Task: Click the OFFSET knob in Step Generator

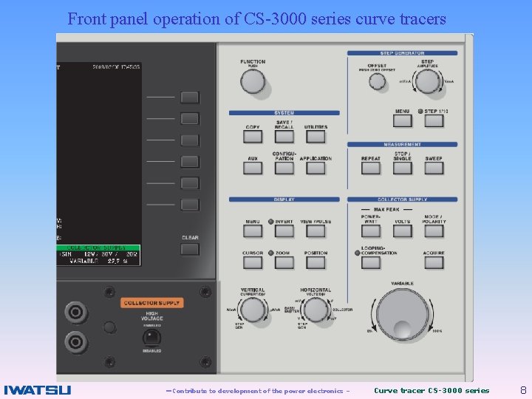Action: tap(377, 81)
